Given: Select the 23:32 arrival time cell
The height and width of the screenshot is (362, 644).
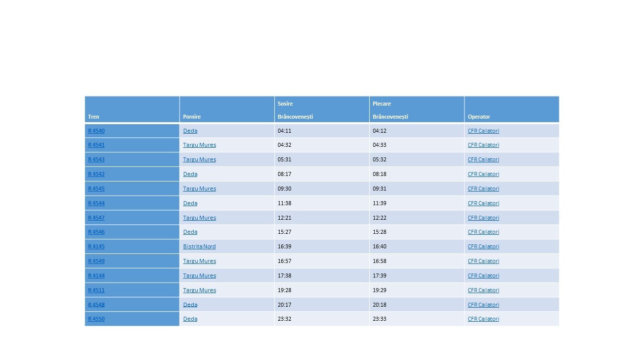Looking at the screenshot, I should 284,319.
